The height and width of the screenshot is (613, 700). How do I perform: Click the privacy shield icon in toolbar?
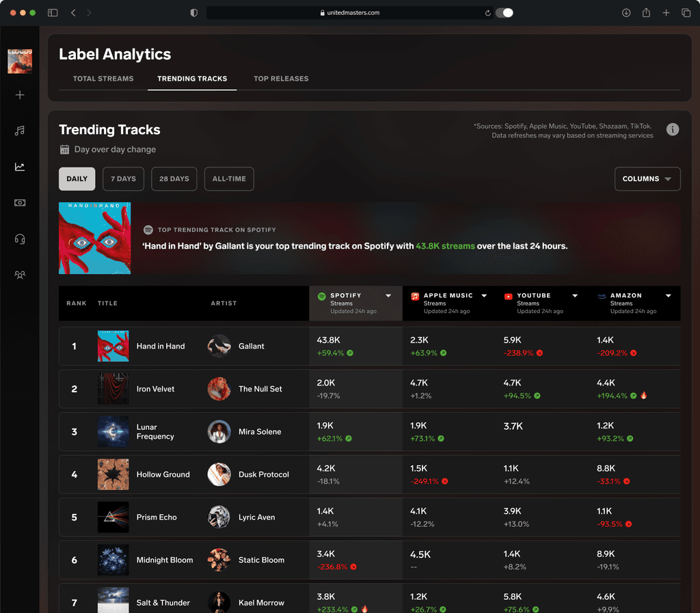click(193, 12)
